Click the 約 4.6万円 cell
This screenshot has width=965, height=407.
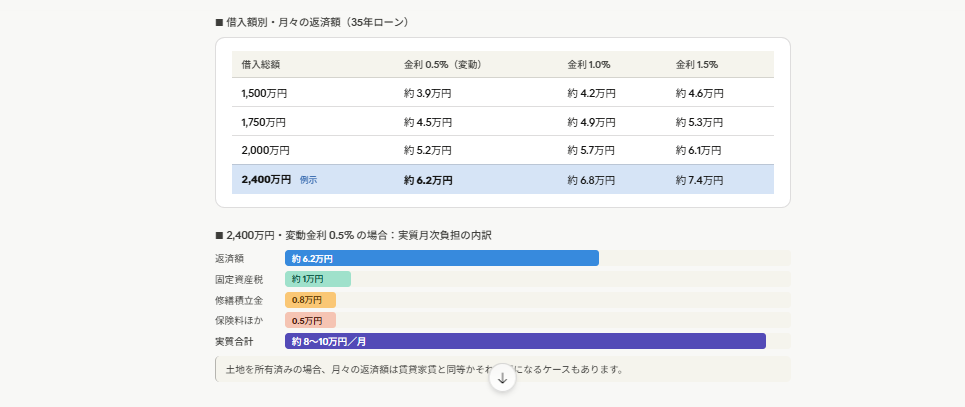click(x=700, y=94)
